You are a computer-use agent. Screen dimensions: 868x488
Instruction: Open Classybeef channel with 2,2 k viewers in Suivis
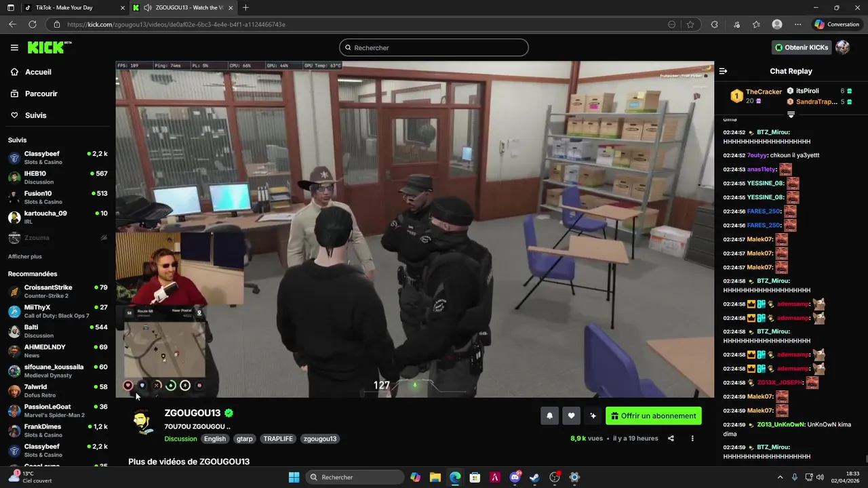pos(58,157)
